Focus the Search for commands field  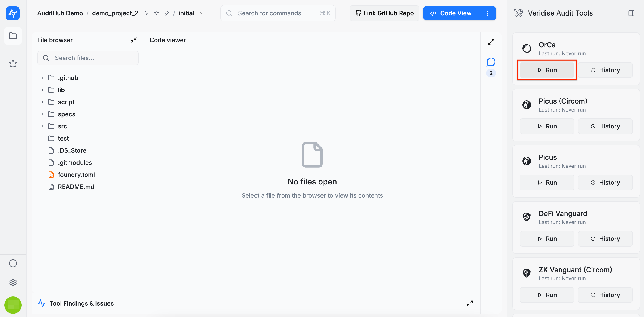[x=278, y=13]
